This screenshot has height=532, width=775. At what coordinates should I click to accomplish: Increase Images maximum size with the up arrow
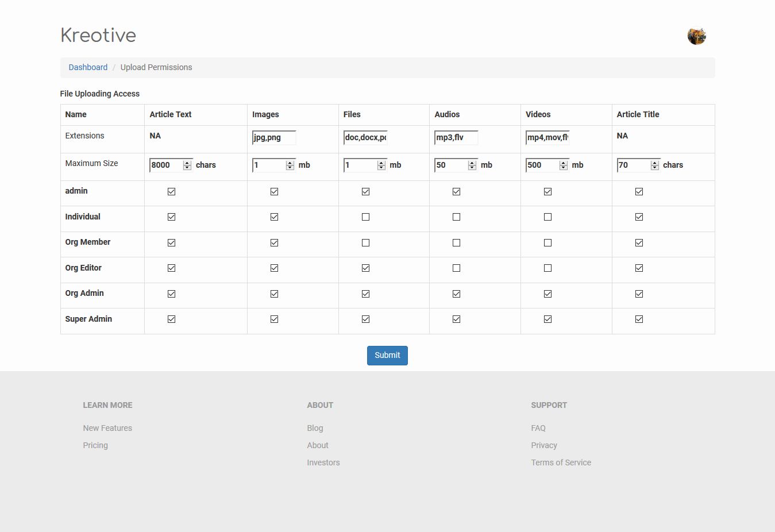coord(290,163)
